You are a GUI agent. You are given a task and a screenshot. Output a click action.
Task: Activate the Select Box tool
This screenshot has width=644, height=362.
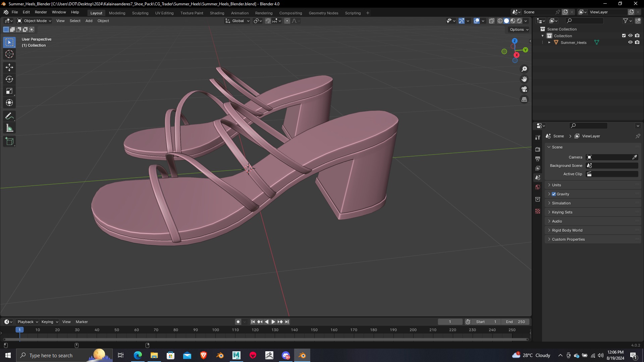[9, 42]
